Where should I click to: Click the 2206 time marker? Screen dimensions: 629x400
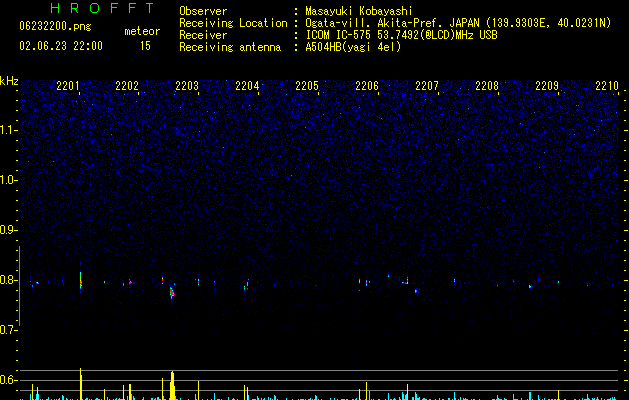point(367,86)
